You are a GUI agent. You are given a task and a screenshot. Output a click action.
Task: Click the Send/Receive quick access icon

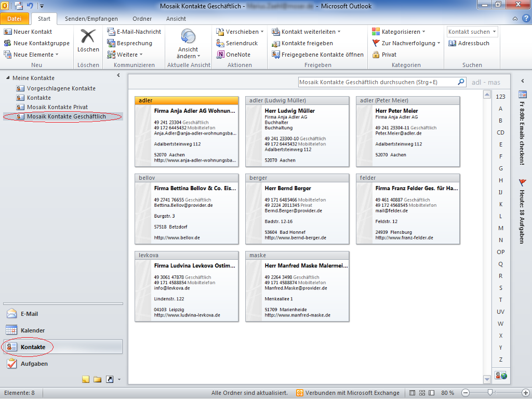[19, 6]
